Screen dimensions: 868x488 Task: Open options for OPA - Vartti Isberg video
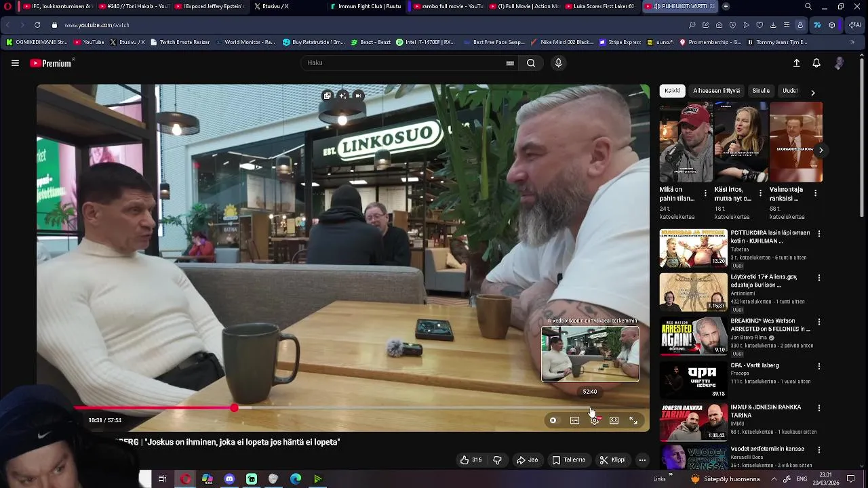(x=818, y=366)
